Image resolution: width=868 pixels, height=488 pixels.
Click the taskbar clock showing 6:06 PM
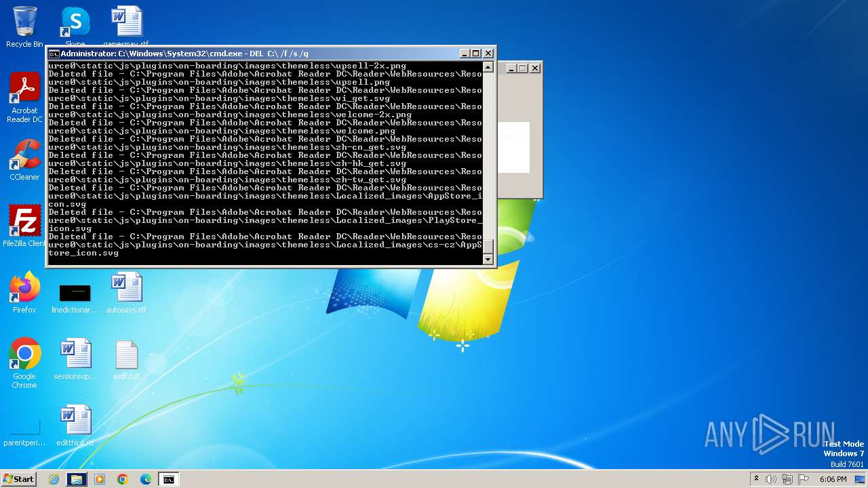pos(833,479)
